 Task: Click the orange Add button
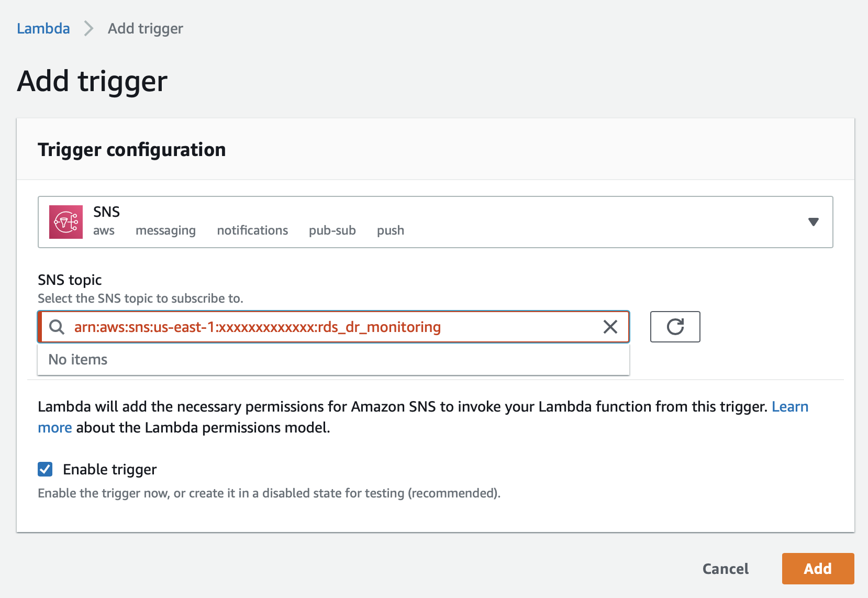[x=818, y=569]
